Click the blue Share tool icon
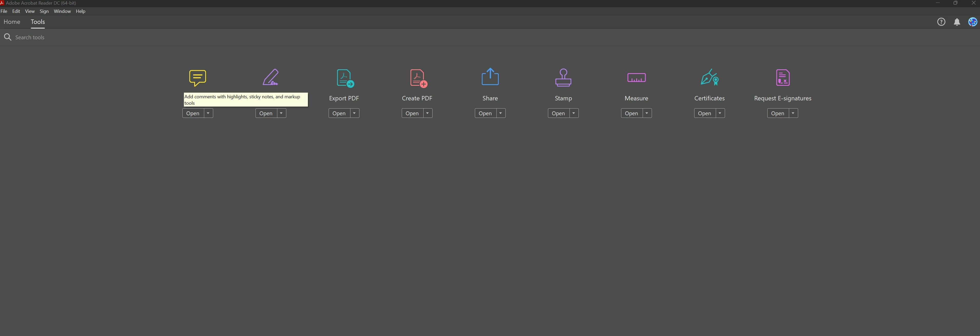 490,77
